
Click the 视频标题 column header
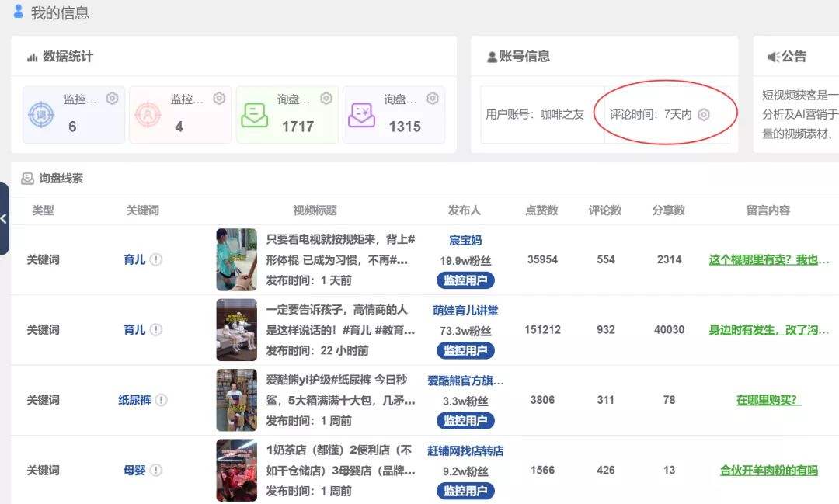click(x=315, y=210)
